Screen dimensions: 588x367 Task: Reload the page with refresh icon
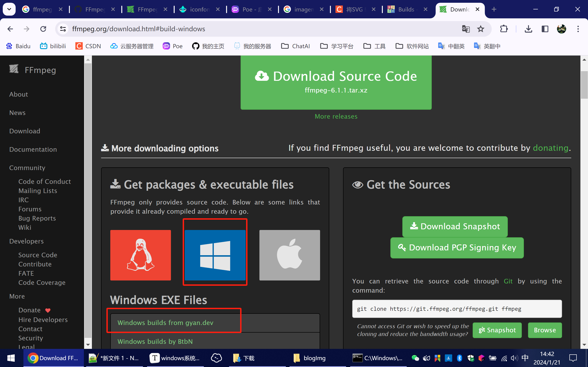(43, 29)
